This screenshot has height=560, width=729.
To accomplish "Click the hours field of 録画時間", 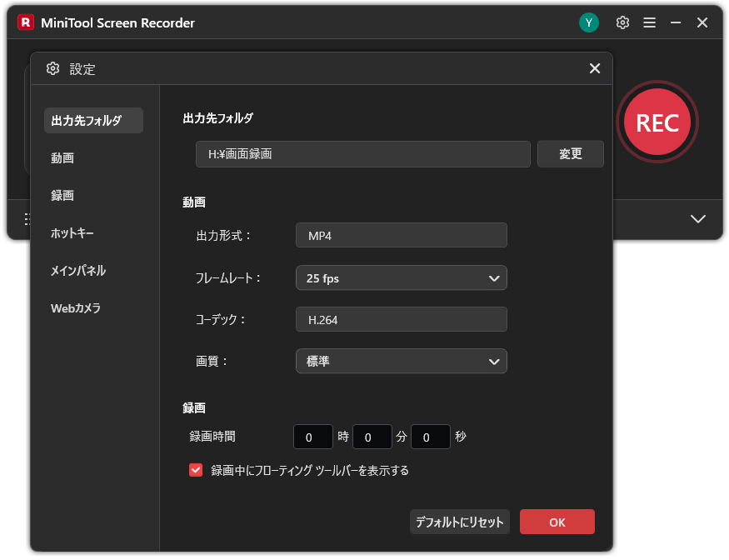I will [313, 437].
